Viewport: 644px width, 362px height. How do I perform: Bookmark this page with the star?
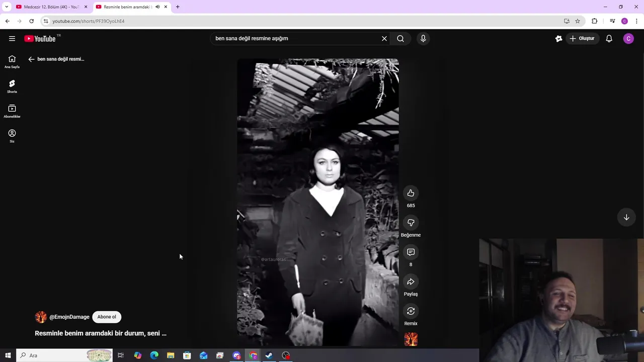click(x=578, y=21)
